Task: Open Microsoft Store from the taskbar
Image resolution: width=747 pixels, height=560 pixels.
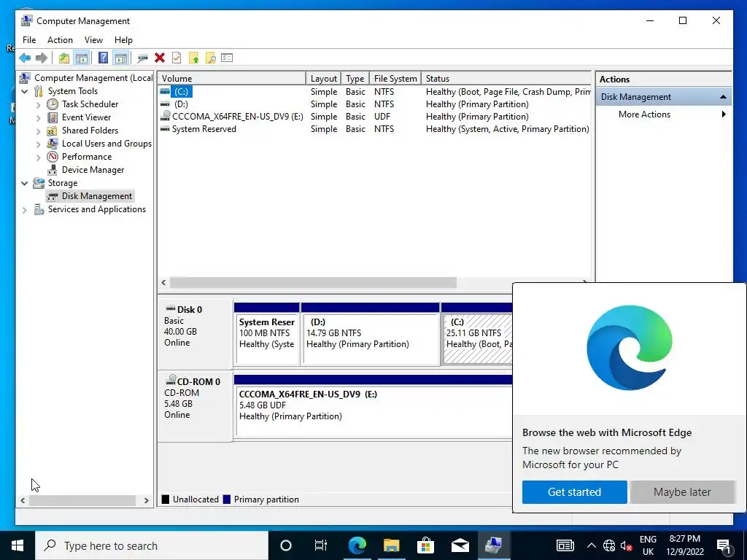Action: 425,545
